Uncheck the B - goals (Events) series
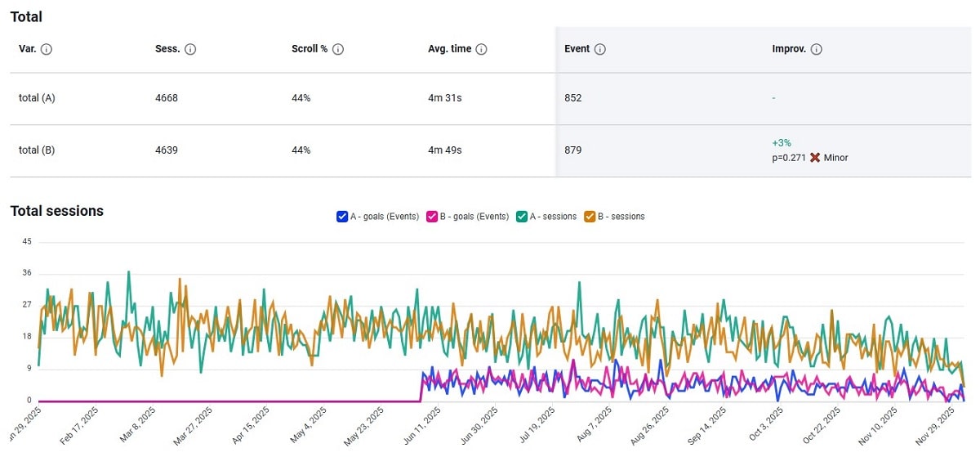The height and width of the screenshot is (457, 980). coord(433,217)
